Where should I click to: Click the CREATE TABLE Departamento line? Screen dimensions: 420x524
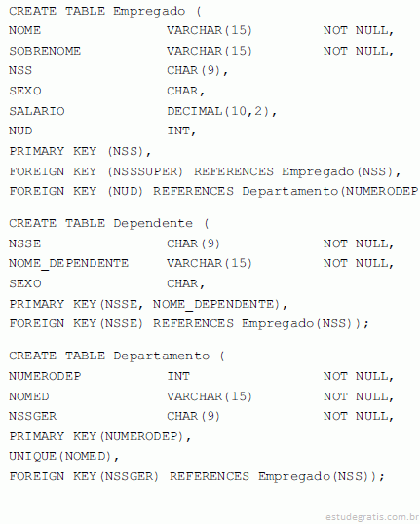pyautogui.click(x=117, y=356)
